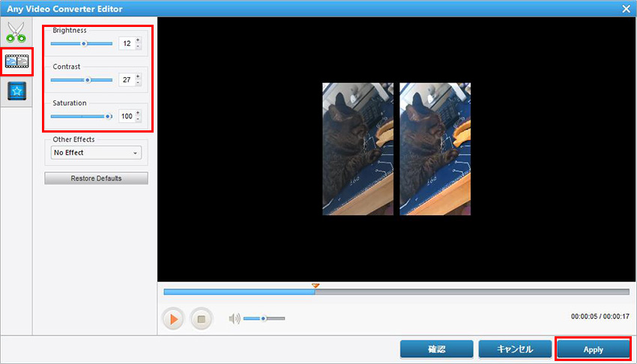The height and width of the screenshot is (364, 637).
Task: Increase the Saturation value with up arrow
Action: coord(138,113)
